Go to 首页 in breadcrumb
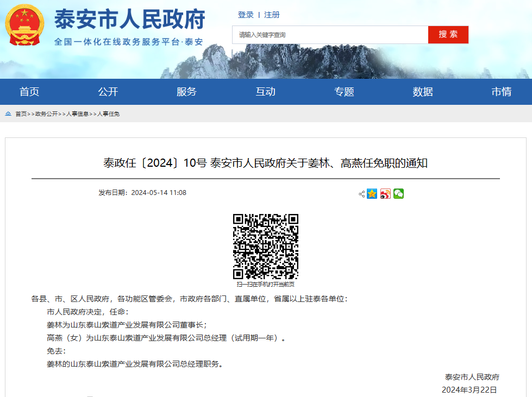This screenshot has height=397, width=532. point(21,114)
